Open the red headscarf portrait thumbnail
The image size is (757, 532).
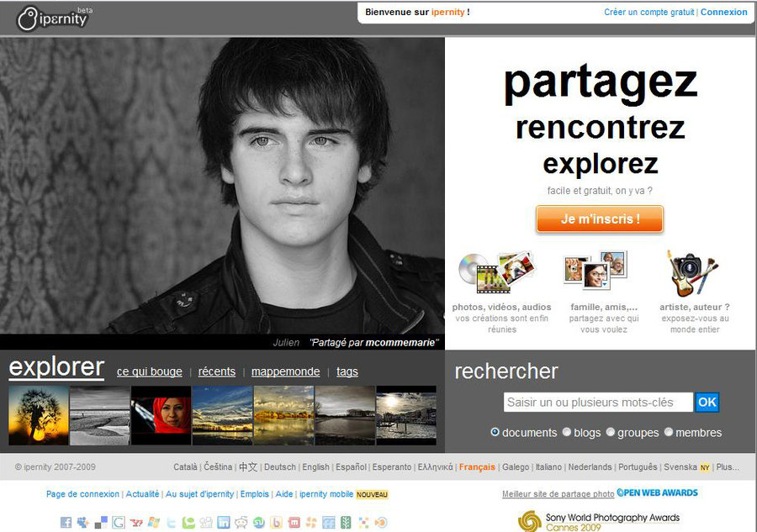coord(161,415)
